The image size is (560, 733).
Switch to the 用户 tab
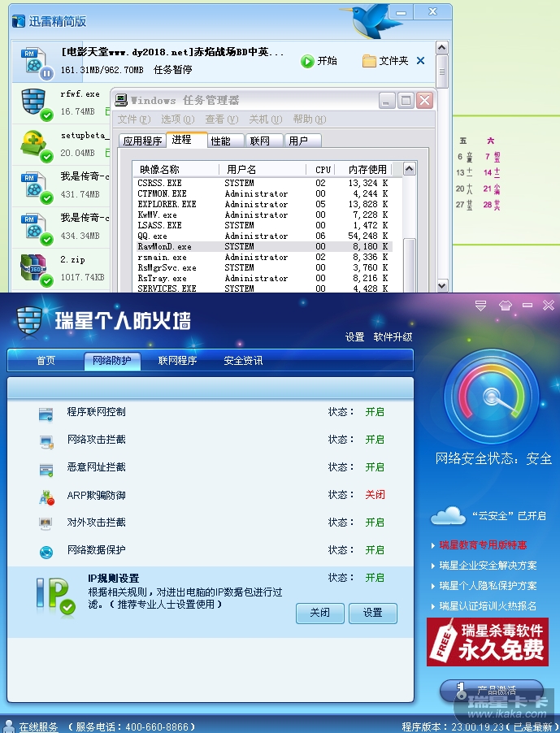click(x=303, y=141)
